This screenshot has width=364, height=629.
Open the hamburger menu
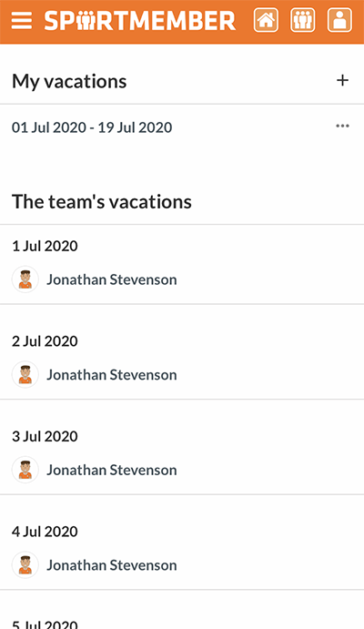(22, 20)
